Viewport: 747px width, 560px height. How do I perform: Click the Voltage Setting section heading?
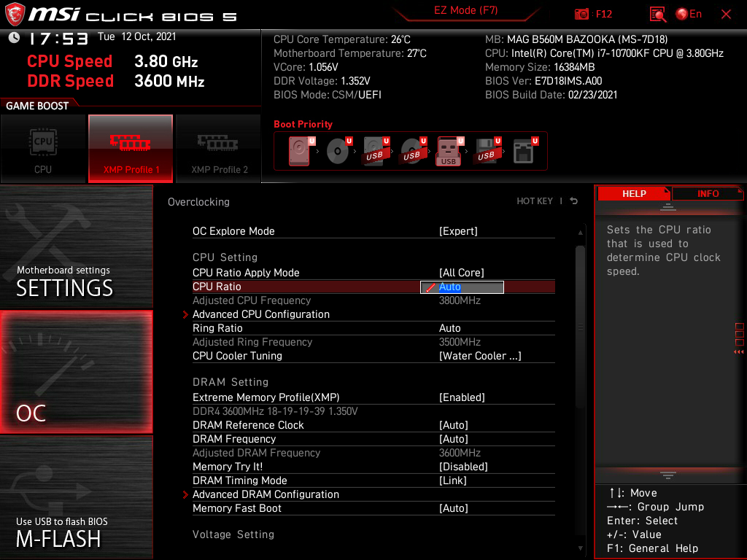[x=233, y=534]
